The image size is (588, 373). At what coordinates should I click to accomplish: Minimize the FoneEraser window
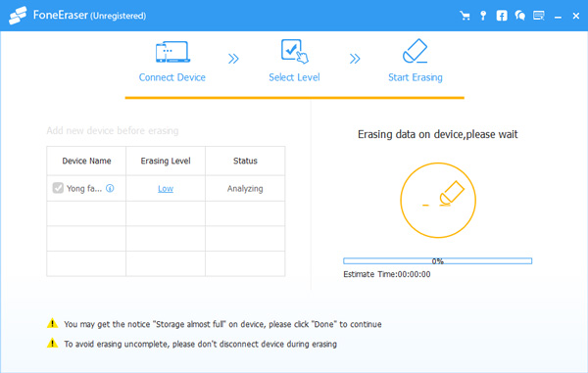pyautogui.click(x=558, y=17)
